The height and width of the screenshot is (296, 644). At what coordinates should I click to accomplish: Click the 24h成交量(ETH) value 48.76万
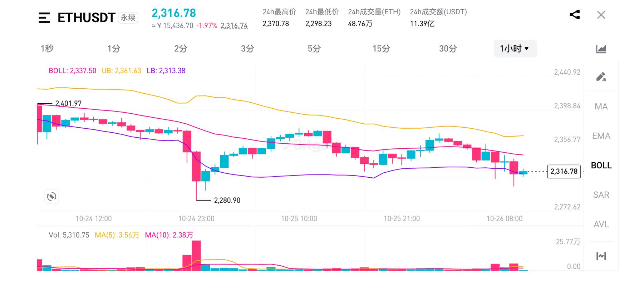point(360,24)
